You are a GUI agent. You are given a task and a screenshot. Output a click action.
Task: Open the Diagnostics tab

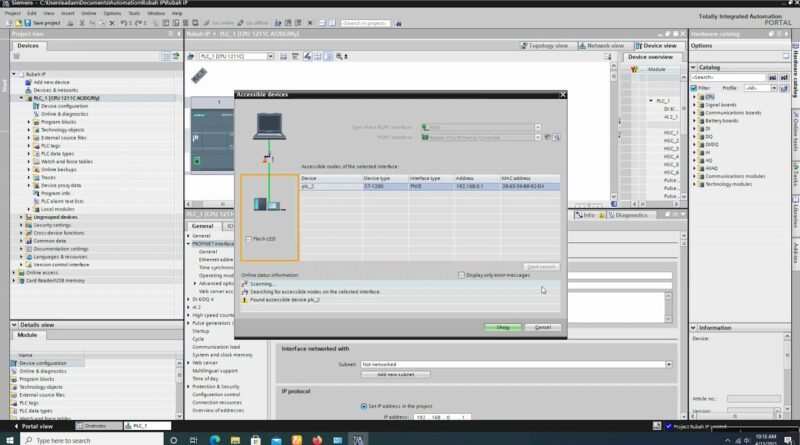click(x=628, y=215)
